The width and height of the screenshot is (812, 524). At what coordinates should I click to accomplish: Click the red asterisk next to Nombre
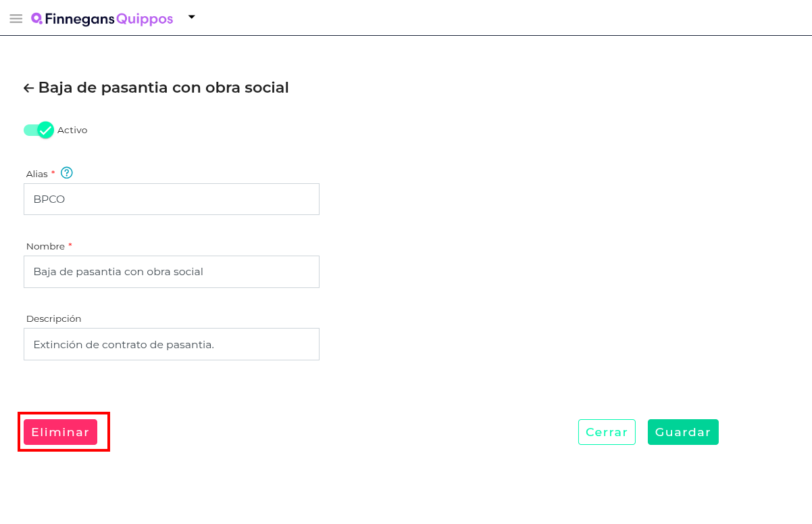tap(70, 245)
